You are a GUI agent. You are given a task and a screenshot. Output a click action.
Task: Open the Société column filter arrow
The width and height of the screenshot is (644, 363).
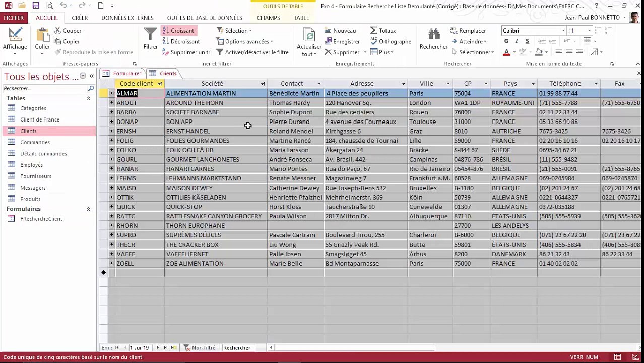[263, 84]
